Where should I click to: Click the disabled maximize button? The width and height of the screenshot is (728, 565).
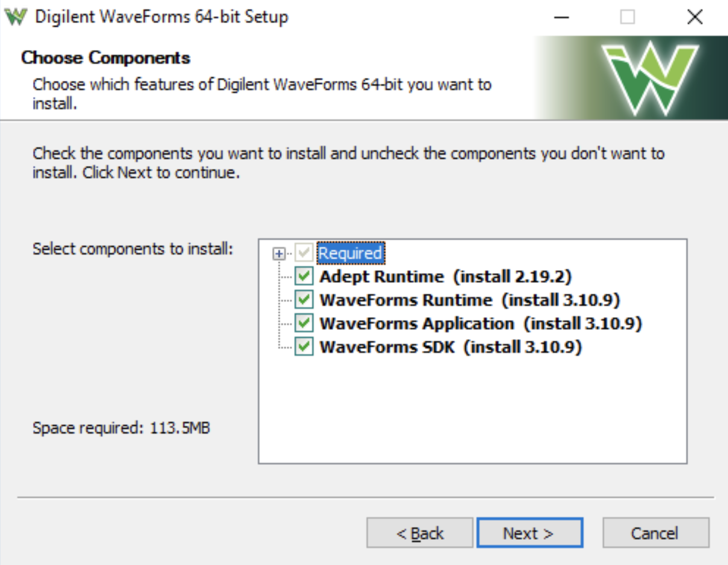click(x=627, y=18)
